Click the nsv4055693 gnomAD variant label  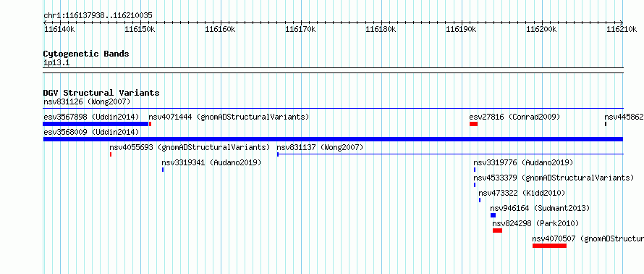(x=190, y=147)
